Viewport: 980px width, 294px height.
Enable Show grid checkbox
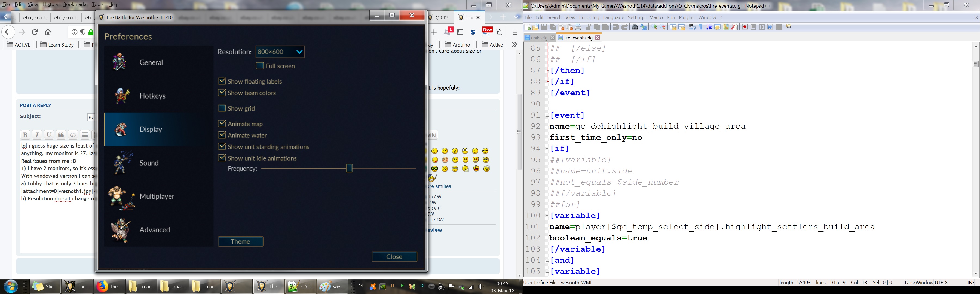[222, 108]
